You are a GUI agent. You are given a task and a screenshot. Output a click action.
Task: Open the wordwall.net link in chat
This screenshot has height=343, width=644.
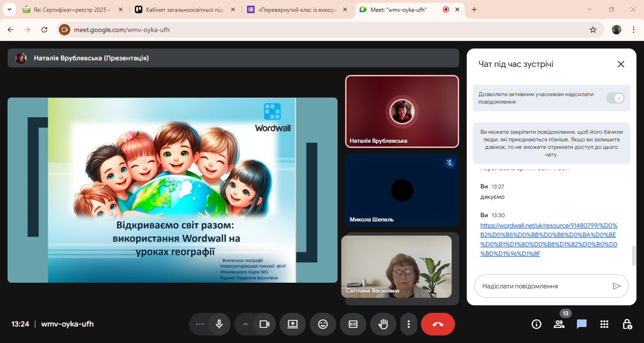(549, 239)
